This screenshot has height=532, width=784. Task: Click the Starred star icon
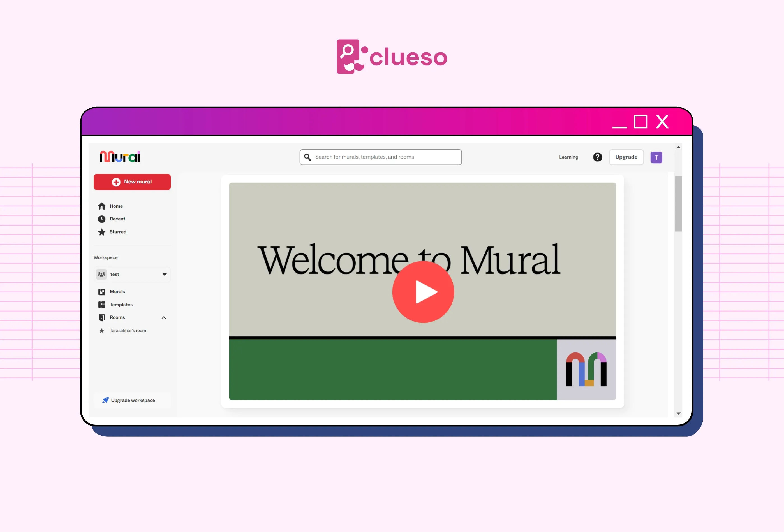(101, 232)
